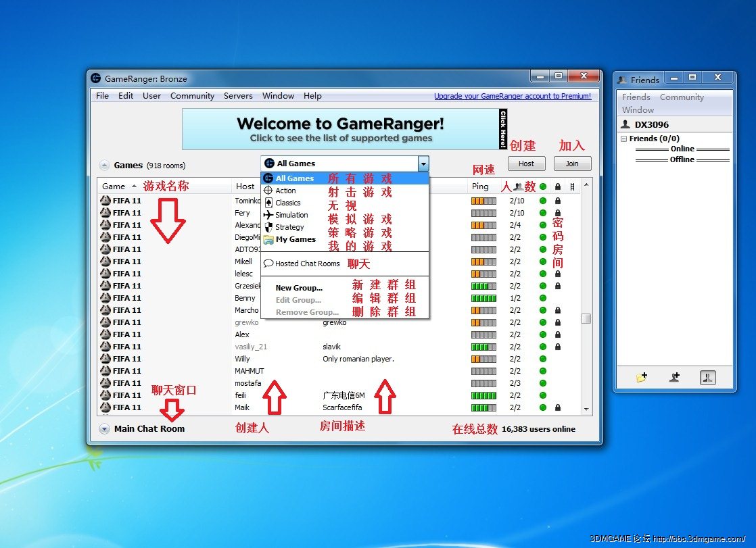The image size is (756, 548).
Task: Open the Community menu in GameRanger menu bar
Action: click(192, 96)
